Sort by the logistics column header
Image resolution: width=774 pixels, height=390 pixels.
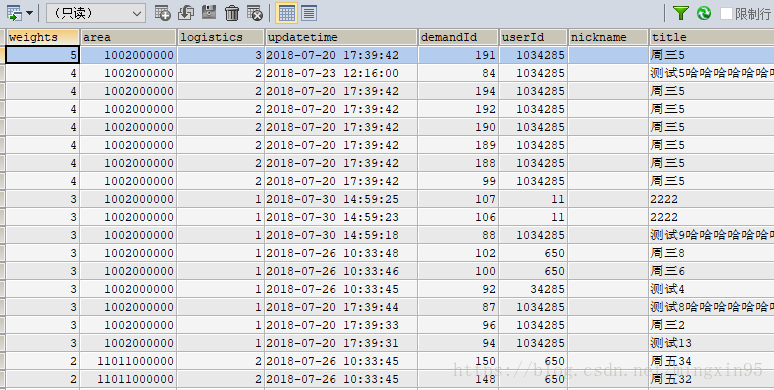coord(221,38)
